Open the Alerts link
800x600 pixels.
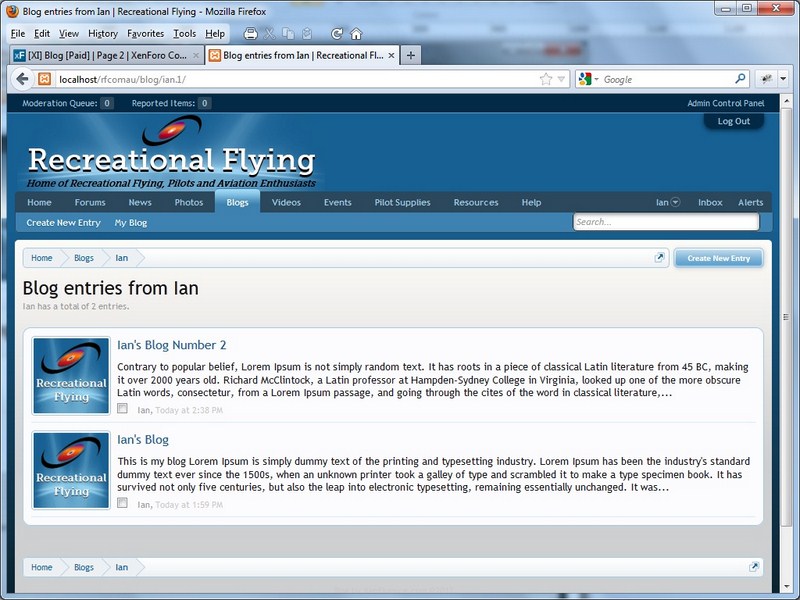[751, 203]
